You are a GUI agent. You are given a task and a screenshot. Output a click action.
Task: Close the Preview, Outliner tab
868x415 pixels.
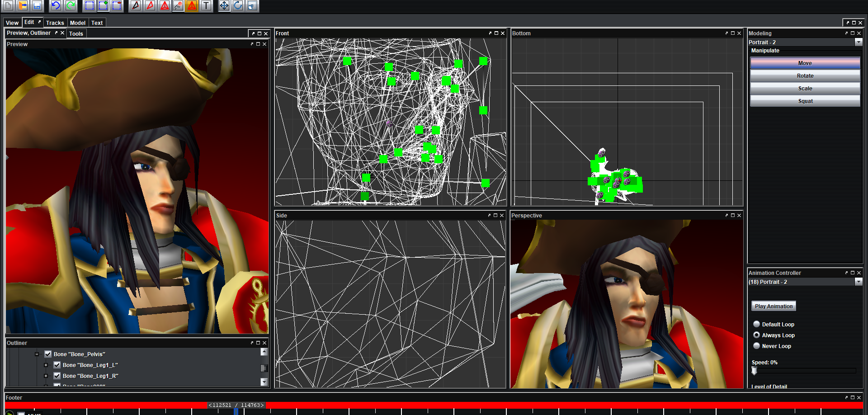(x=62, y=33)
